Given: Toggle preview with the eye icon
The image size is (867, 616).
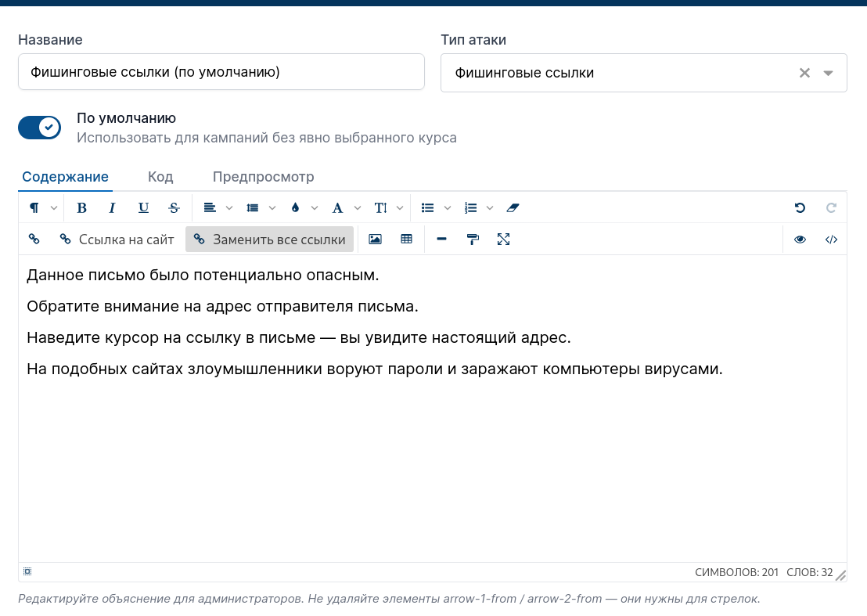Looking at the screenshot, I should [800, 239].
